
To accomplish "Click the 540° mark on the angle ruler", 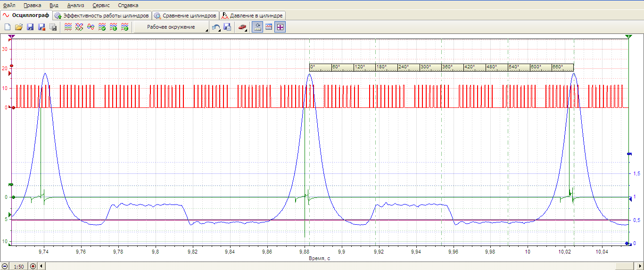I will coord(513,67).
